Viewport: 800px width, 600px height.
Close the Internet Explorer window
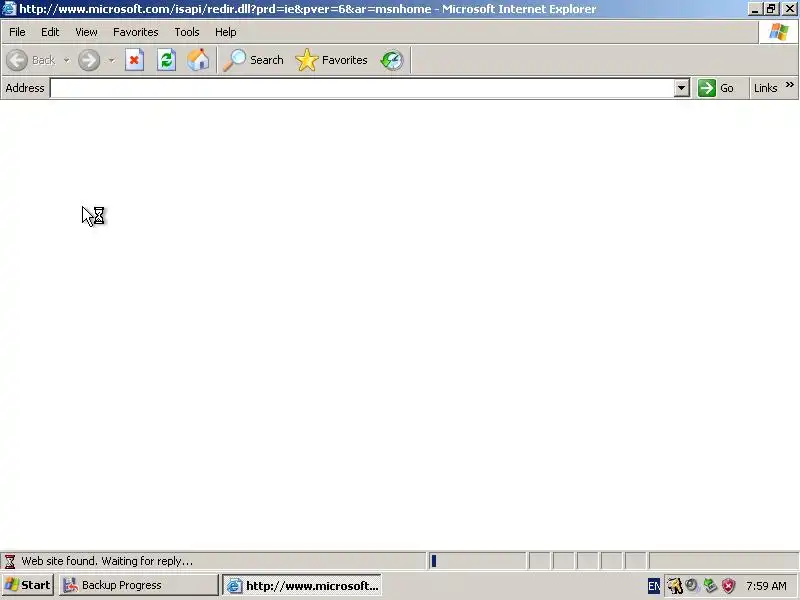[x=789, y=9]
